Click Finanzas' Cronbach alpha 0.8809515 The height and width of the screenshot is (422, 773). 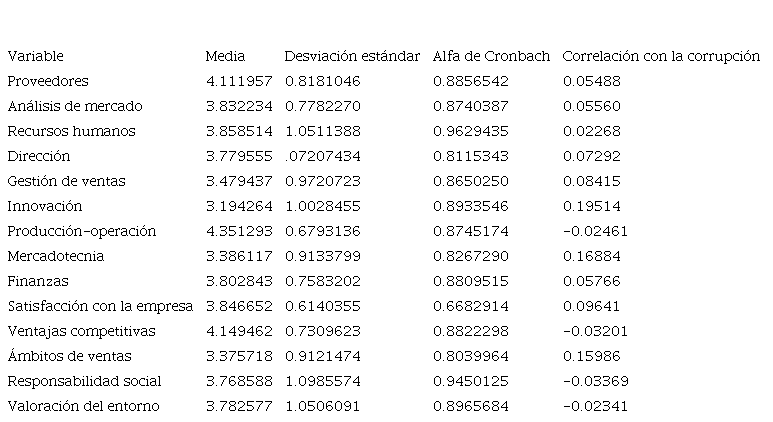click(x=470, y=281)
